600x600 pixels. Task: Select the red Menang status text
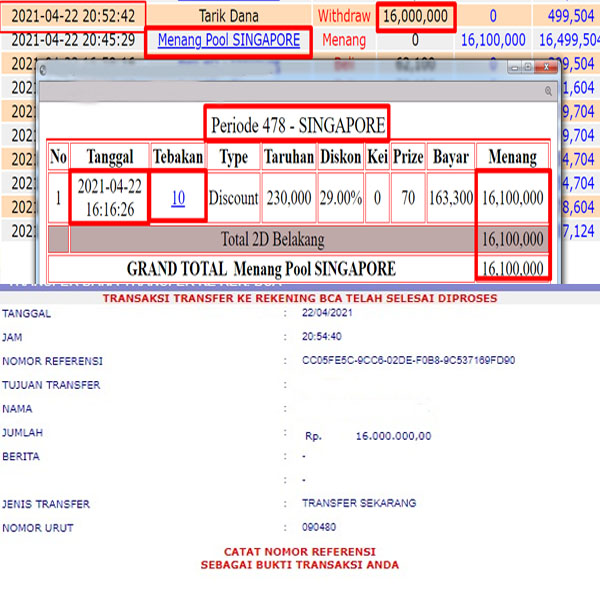344,40
